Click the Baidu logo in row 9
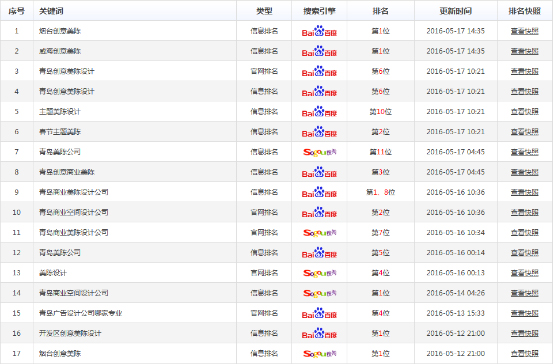The width and height of the screenshot is (554, 364). pos(319,192)
